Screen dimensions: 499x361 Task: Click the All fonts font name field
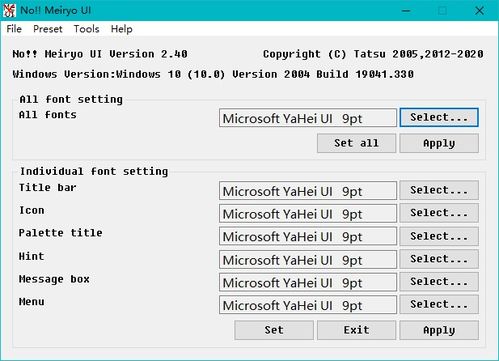308,118
